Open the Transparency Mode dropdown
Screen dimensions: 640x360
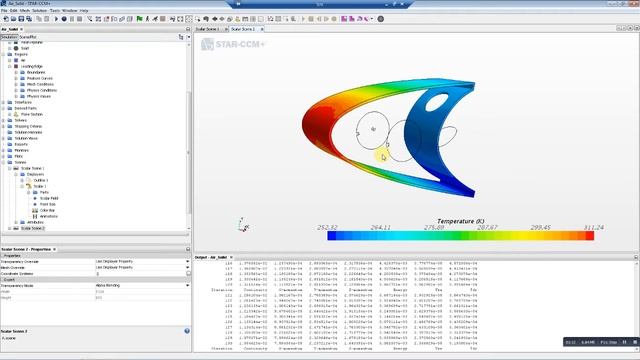pyautogui.click(x=188, y=286)
